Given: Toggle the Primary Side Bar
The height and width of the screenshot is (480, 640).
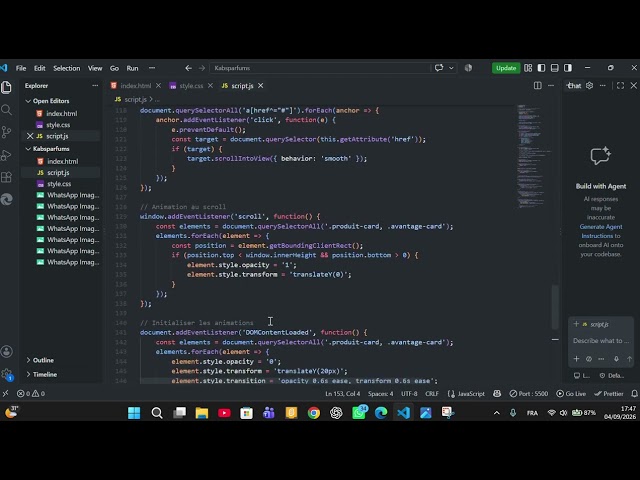Looking at the screenshot, I should tap(541, 68).
